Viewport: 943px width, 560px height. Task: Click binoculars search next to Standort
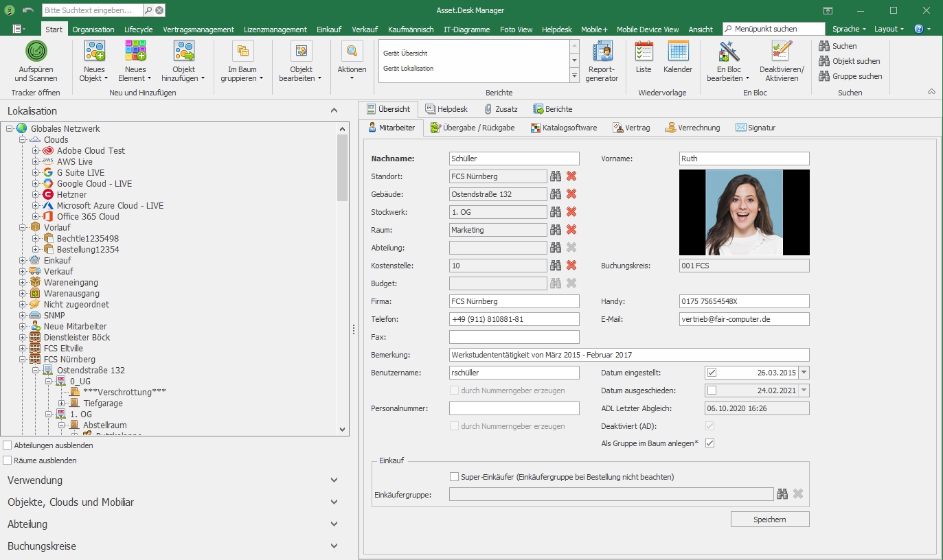[x=556, y=176]
